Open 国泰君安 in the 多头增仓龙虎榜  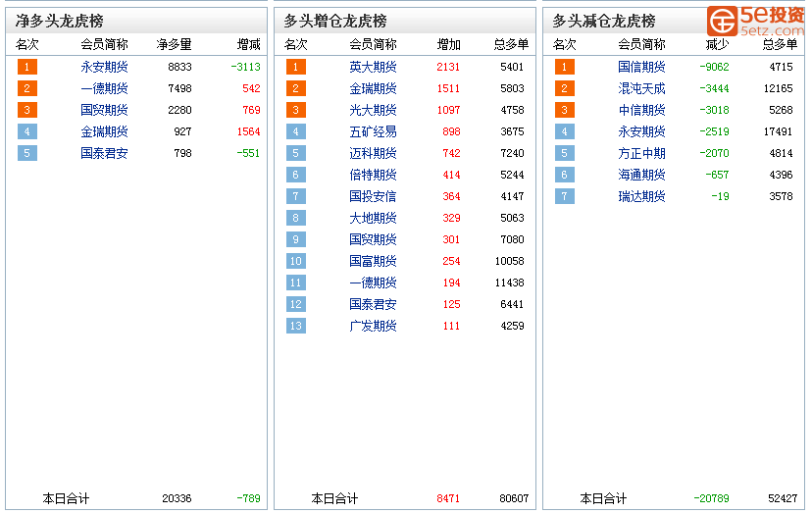pos(373,304)
